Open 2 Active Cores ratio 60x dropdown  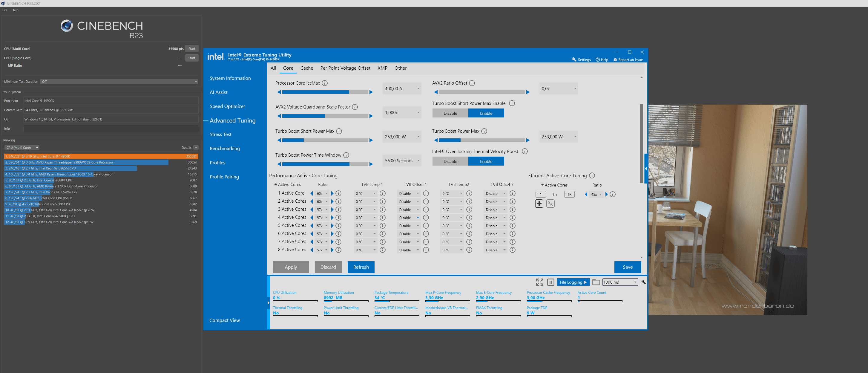pyautogui.click(x=322, y=202)
